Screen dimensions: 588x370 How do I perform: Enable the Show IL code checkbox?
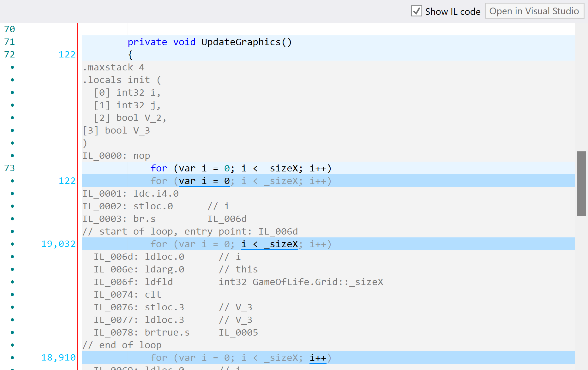click(416, 11)
